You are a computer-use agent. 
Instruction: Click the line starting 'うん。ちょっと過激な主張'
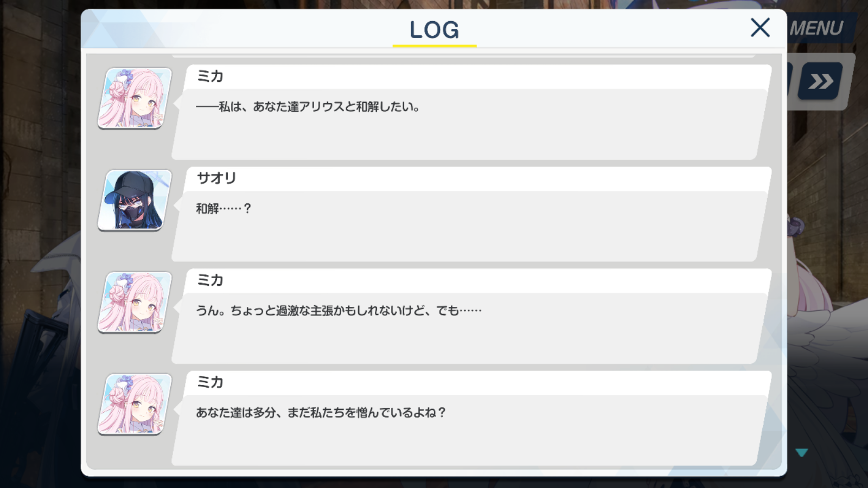[339, 311]
